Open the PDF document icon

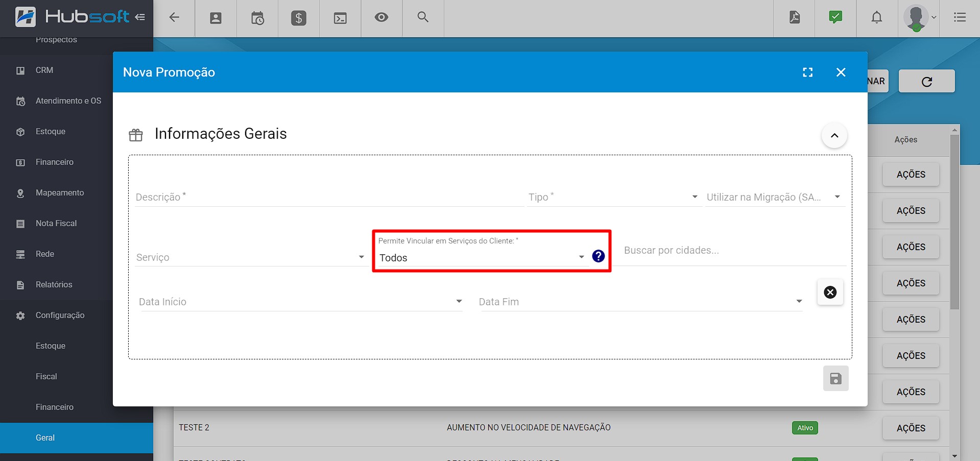(x=795, y=17)
